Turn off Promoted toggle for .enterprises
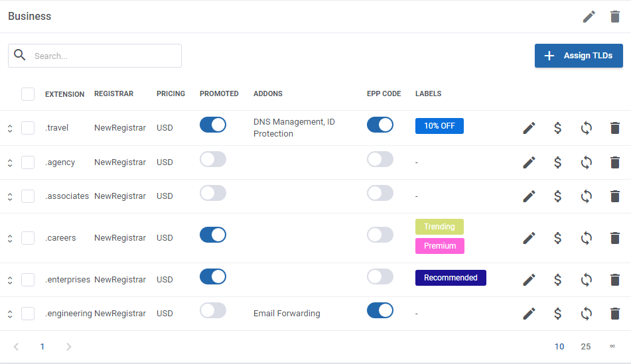The width and height of the screenshot is (631, 364). pyautogui.click(x=213, y=276)
